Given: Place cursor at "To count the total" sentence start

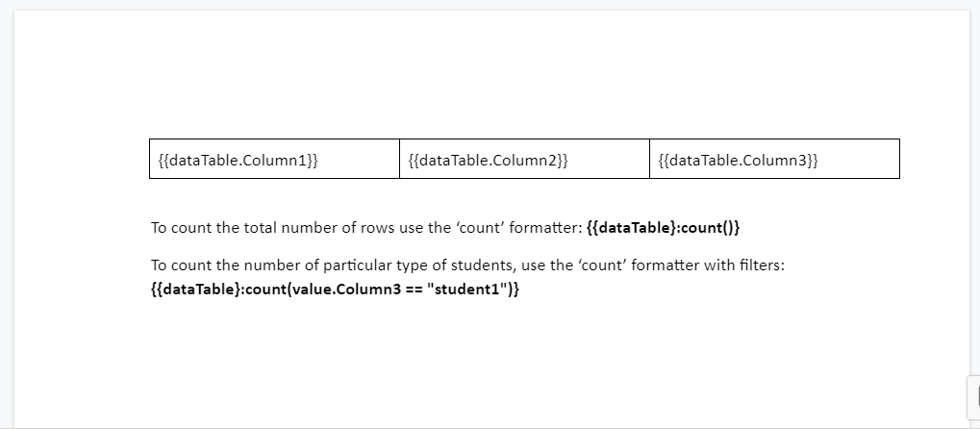Looking at the screenshot, I should point(153,228).
